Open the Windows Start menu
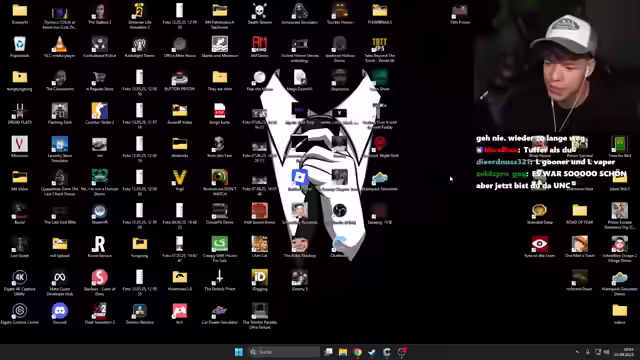The image size is (640, 360). [239, 352]
